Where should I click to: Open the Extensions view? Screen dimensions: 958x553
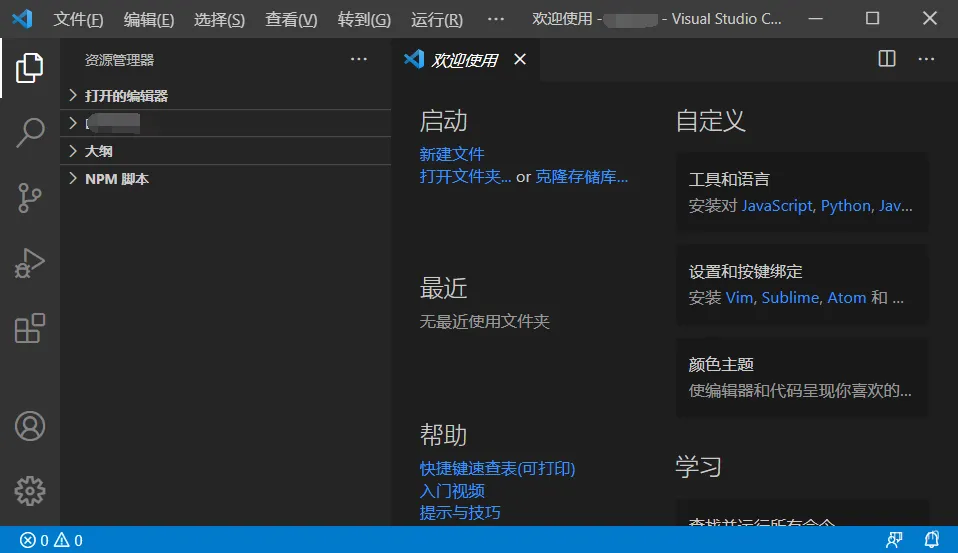point(29,328)
